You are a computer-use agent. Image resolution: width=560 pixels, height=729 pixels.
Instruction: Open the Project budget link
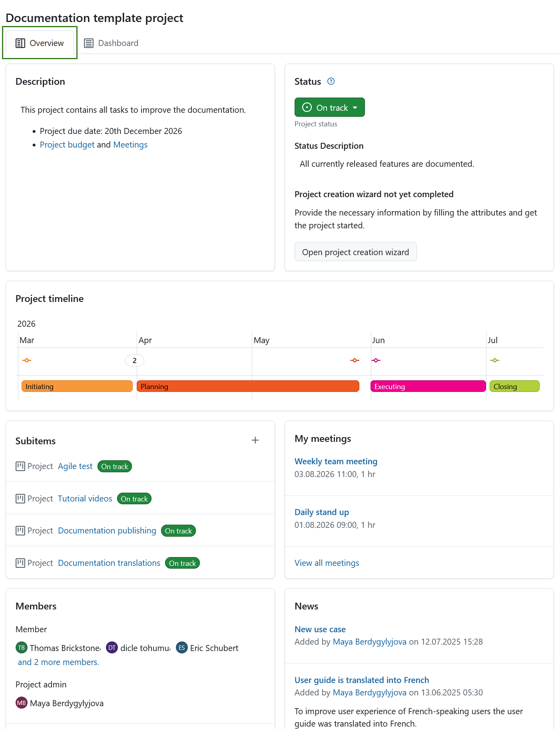[67, 145]
